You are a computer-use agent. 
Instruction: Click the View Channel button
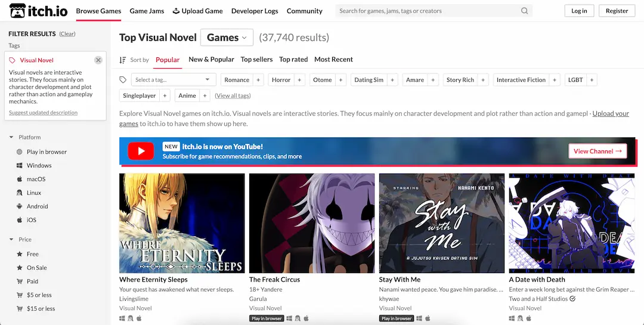(597, 151)
